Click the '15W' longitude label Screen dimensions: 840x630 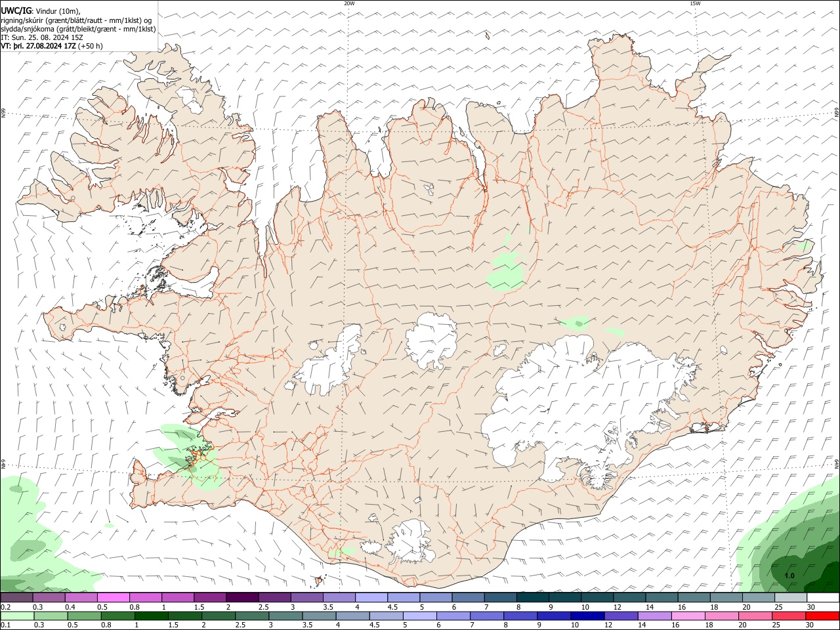point(695,3)
